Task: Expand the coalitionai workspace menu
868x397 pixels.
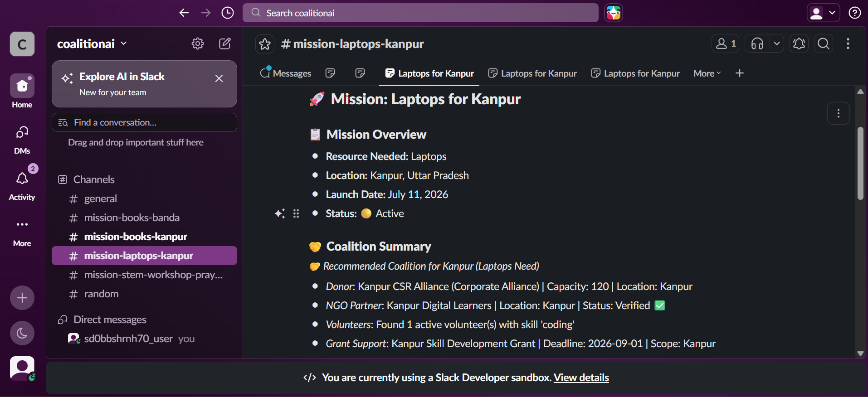Action: pyautogui.click(x=92, y=44)
